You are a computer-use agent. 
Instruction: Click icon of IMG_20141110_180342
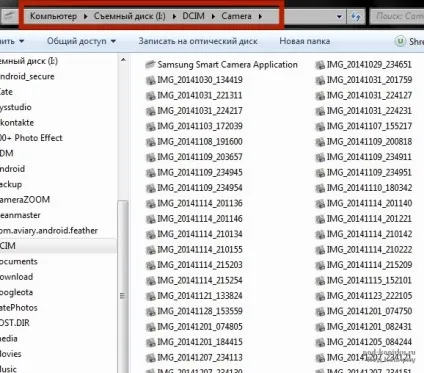(320, 188)
